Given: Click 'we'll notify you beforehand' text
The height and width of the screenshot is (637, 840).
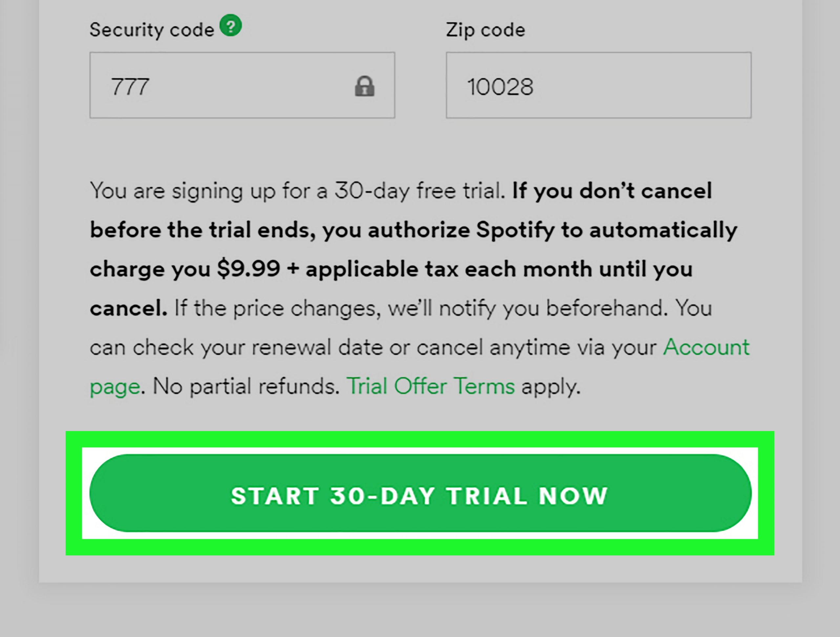Looking at the screenshot, I should pyautogui.click(x=528, y=308).
